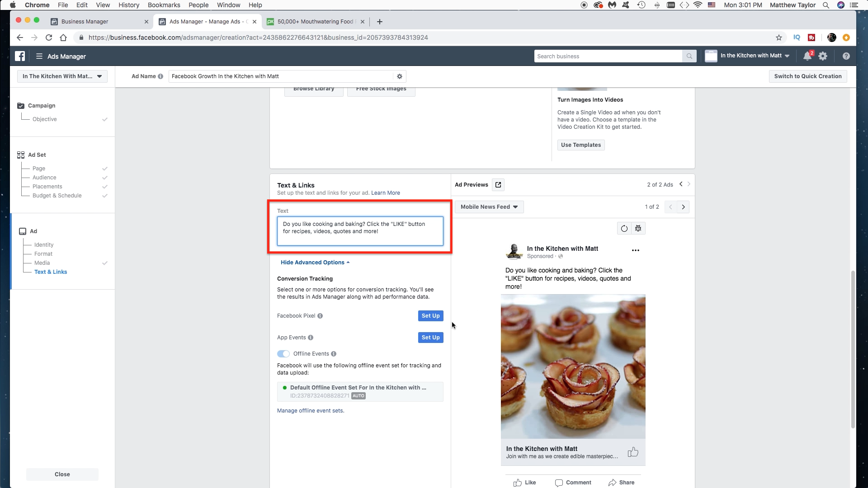Viewport: 868px width, 488px height.
Task: Expand the Switch to Quick Creation option
Action: pyautogui.click(x=808, y=76)
